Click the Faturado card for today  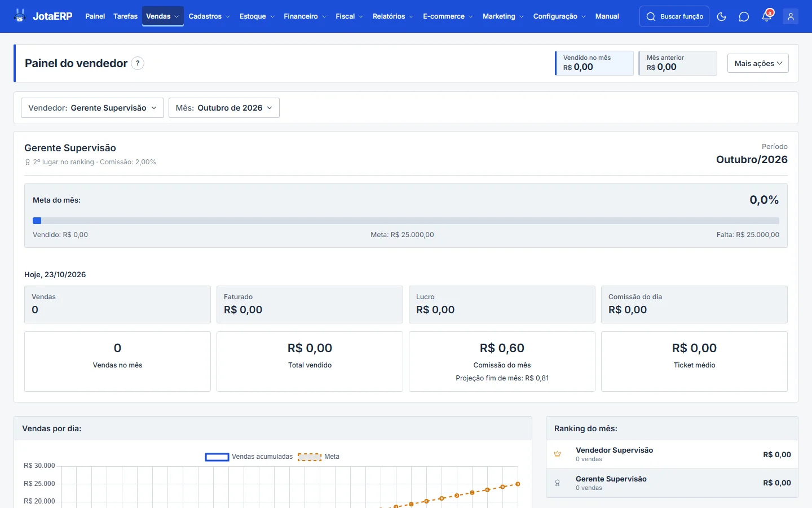[310, 304]
